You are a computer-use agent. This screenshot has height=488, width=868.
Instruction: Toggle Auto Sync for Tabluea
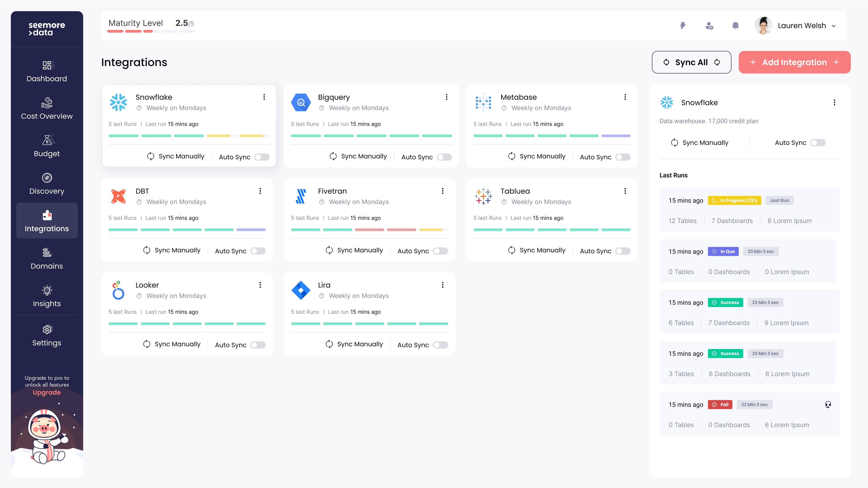pyautogui.click(x=623, y=251)
